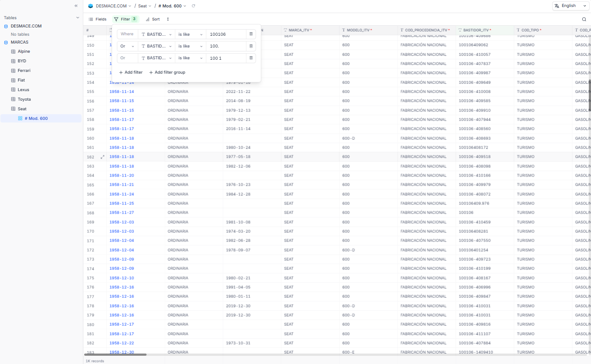Viewport: 591px width, 364px height.
Task: Open the English language dropdown
Action: (x=570, y=6)
